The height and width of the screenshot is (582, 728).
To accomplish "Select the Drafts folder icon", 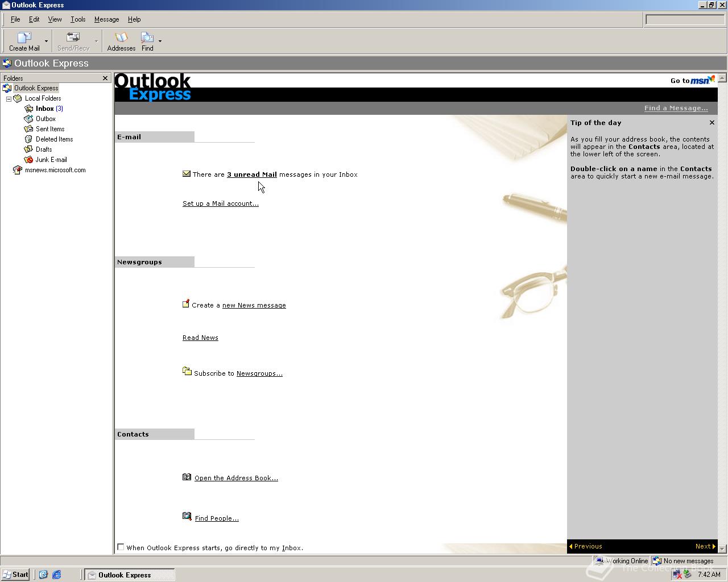I will click(29, 149).
